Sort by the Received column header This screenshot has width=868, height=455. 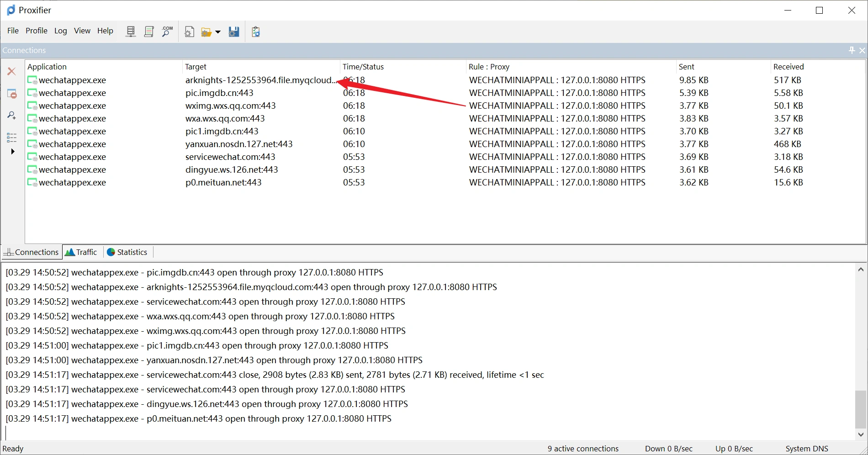(789, 67)
